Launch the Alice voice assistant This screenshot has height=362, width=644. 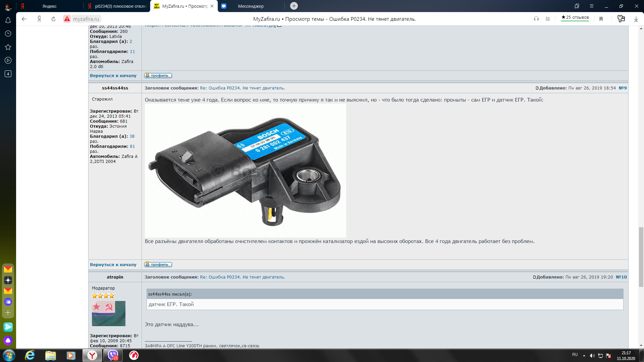8,341
